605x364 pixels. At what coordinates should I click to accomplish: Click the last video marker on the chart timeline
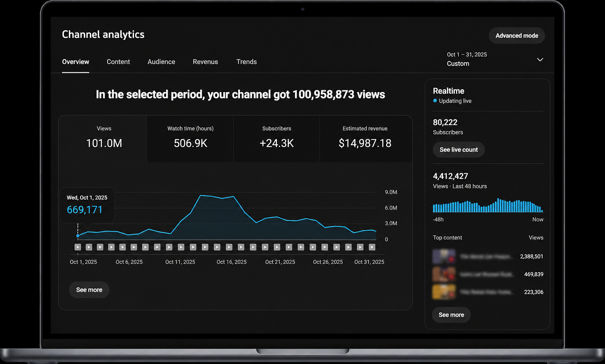pyautogui.click(x=372, y=247)
